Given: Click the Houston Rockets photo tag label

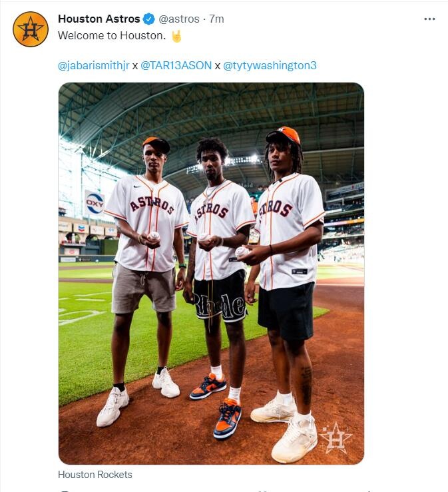Looking at the screenshot, I should (x=95, y=475).
